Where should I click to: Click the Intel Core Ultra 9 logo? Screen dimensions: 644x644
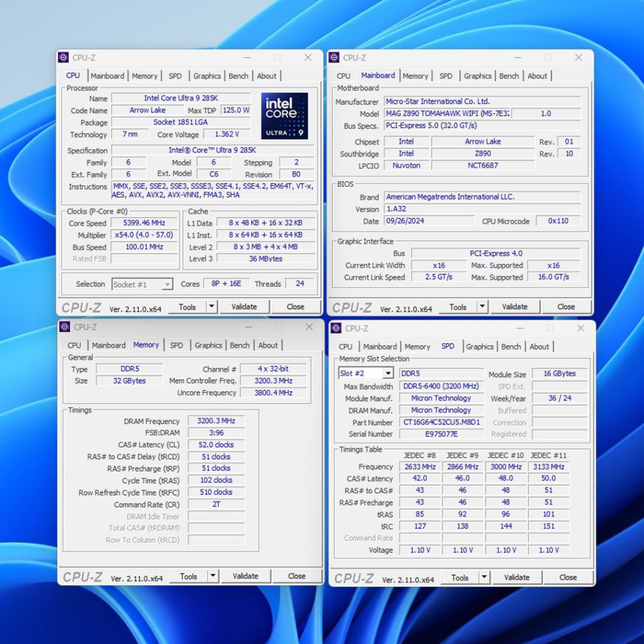pos(284,116)
